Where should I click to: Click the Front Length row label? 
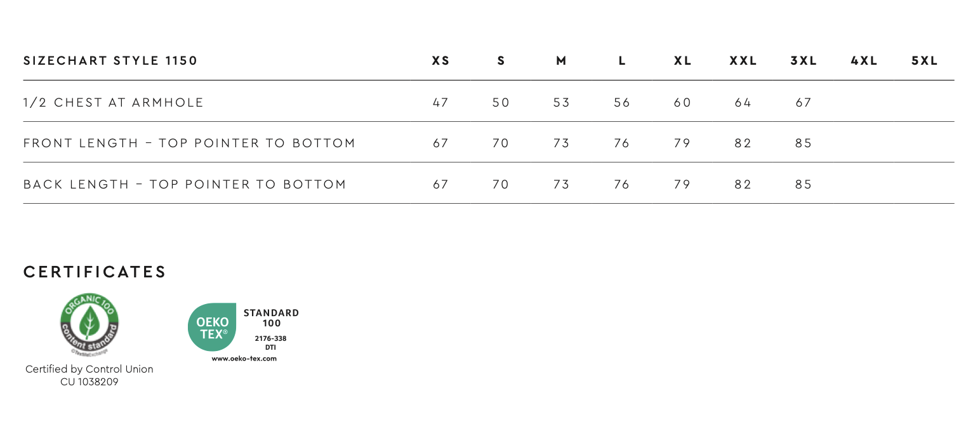tap(189, 143)
